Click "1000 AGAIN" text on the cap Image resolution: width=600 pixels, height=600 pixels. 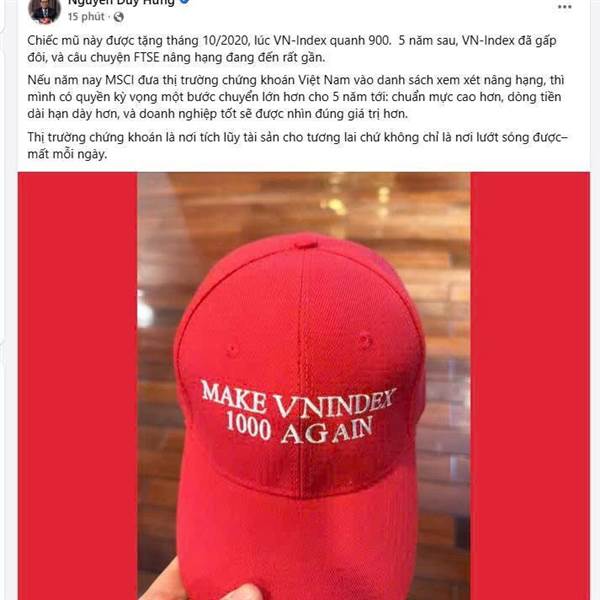pos(300,428)
